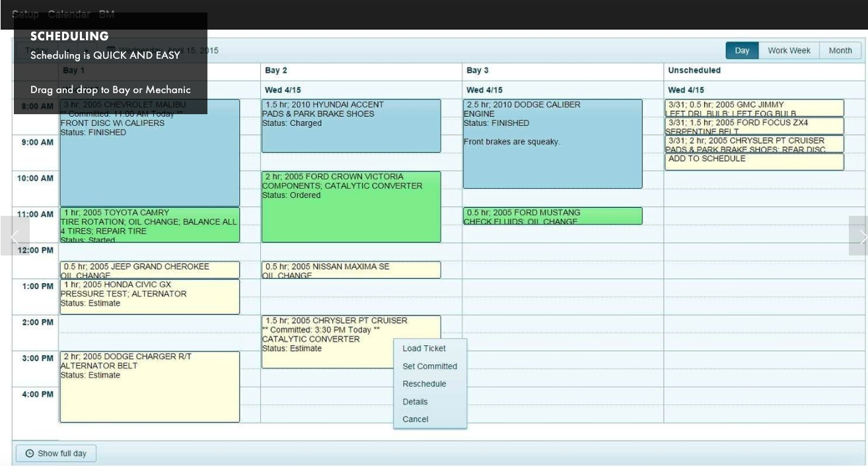
Task: Switch to Work Week view
Action: click(789, 51)
